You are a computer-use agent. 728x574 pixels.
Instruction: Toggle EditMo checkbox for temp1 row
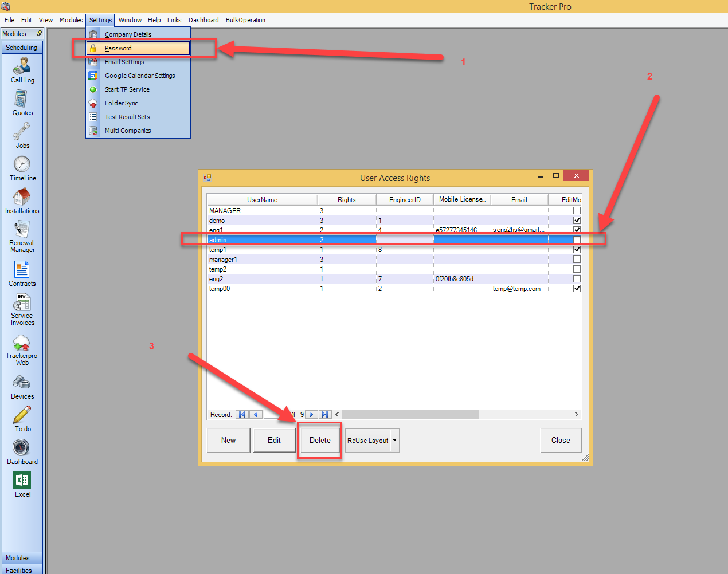[x=577, y=250]
